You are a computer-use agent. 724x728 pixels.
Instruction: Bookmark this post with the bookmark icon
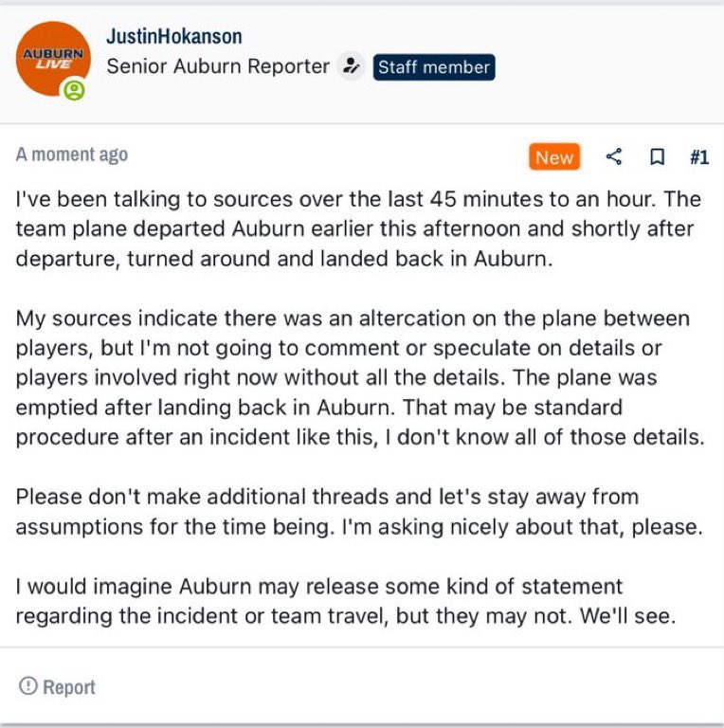(657, 157)
